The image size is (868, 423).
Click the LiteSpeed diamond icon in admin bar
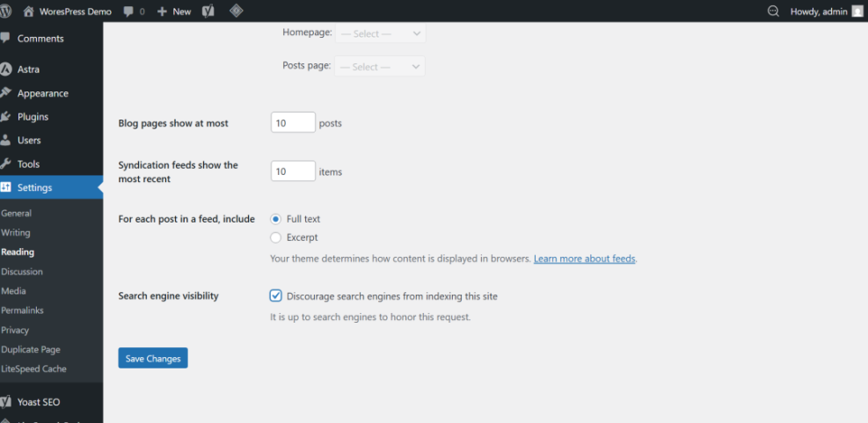[237, 11]
